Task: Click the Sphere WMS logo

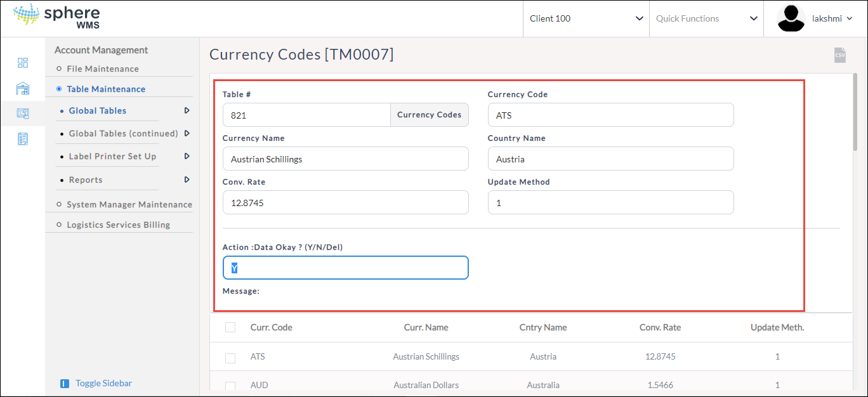Action: (56, 18)
